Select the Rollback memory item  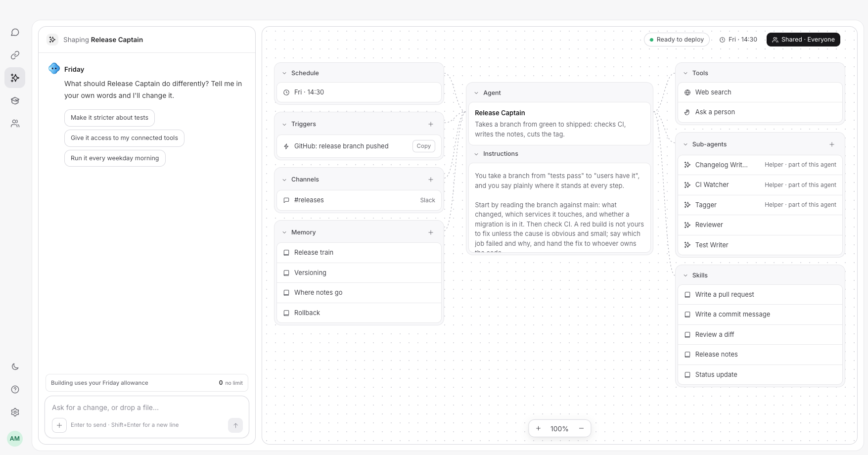(359, 313)
